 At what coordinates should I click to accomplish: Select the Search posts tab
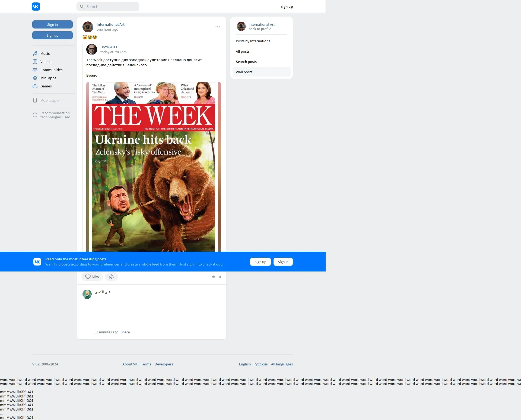261,62
